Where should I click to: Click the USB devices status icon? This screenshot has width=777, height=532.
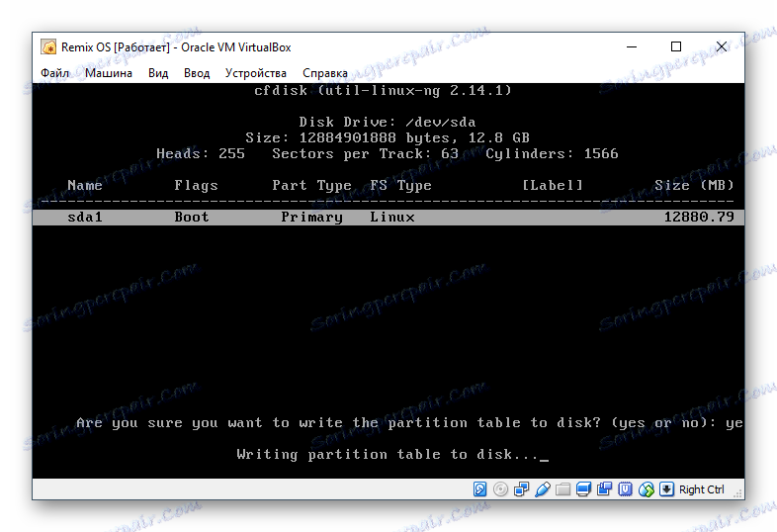(542, 489)
